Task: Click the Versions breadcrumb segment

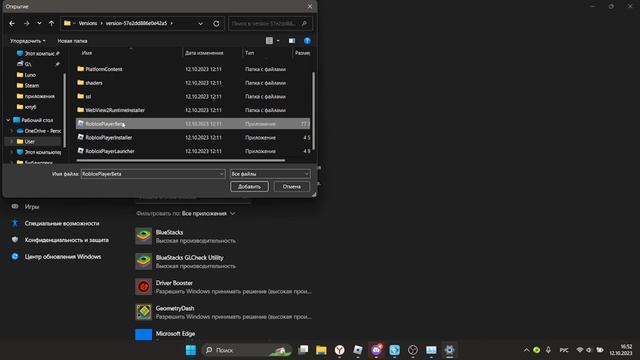Action: [x=88, y=24]
